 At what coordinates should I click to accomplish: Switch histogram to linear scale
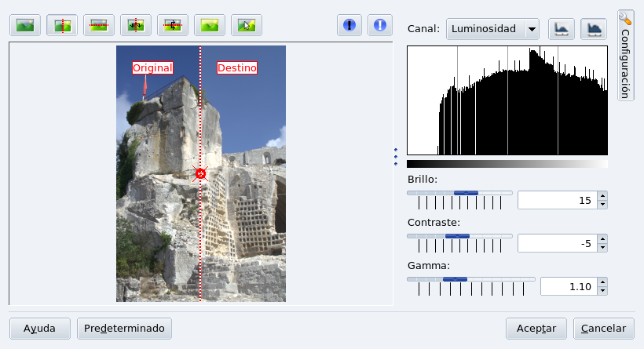(x=562, y=29)
